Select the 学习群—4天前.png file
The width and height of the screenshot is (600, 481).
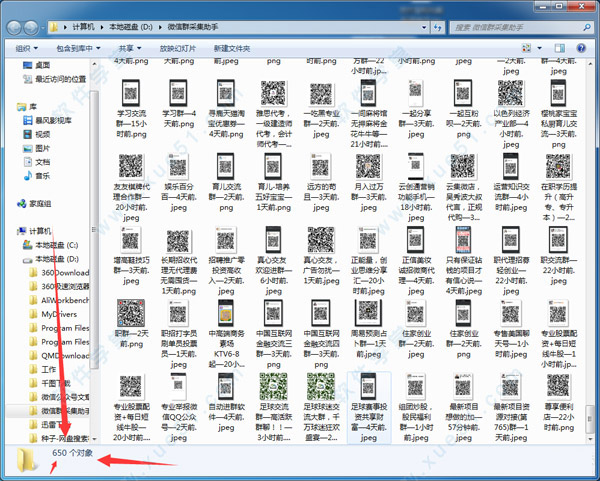pos(179,104)
